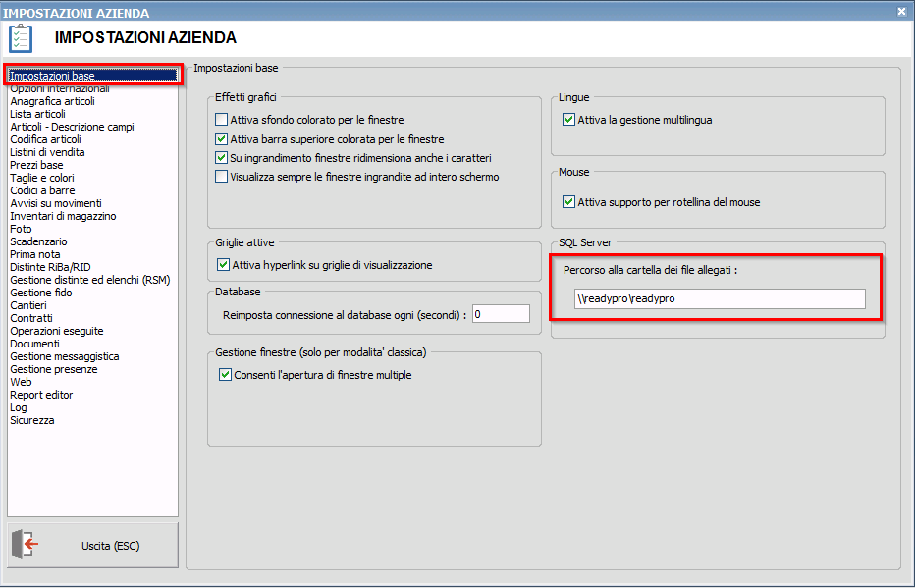Enable always show windows maximized fullscreen

pyautogui.click(x=222, y=177)
